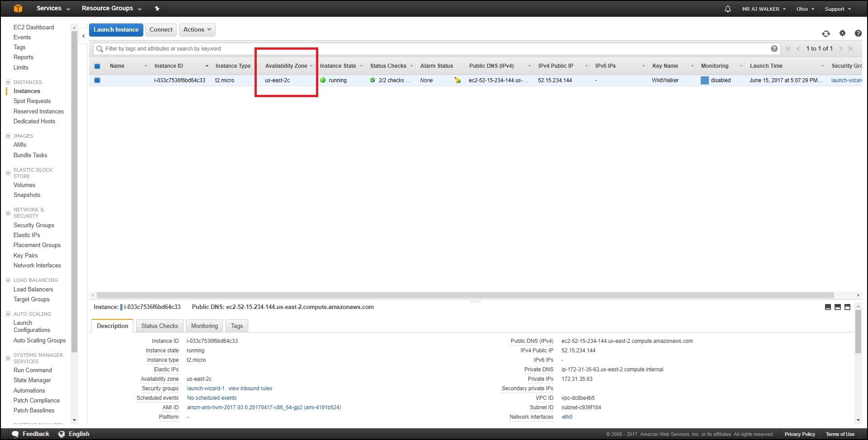Open Elastic IPs in the sidebar

pyautogui.click(x=27, y=235)
